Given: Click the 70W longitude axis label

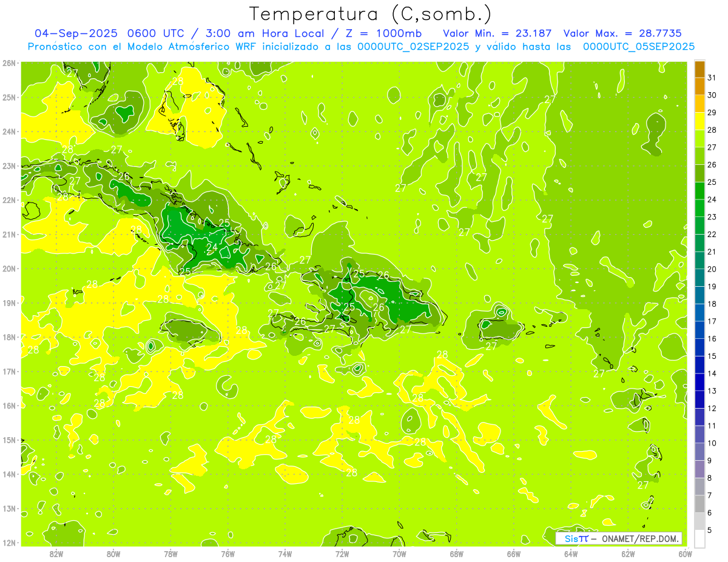Looking at the screenshot, I should click(399, 554).
